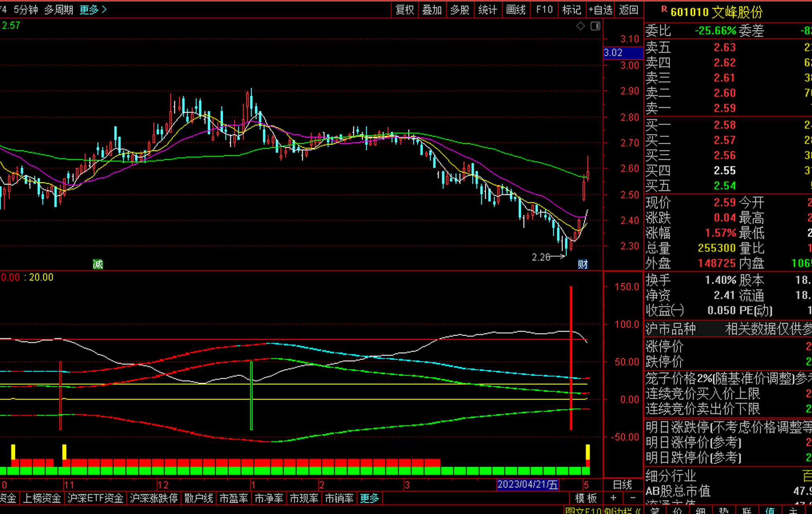The height and width of the screenshot is (514, 812).
Task: Add stock via +自选 button
Action: click(x=600, y=10)
